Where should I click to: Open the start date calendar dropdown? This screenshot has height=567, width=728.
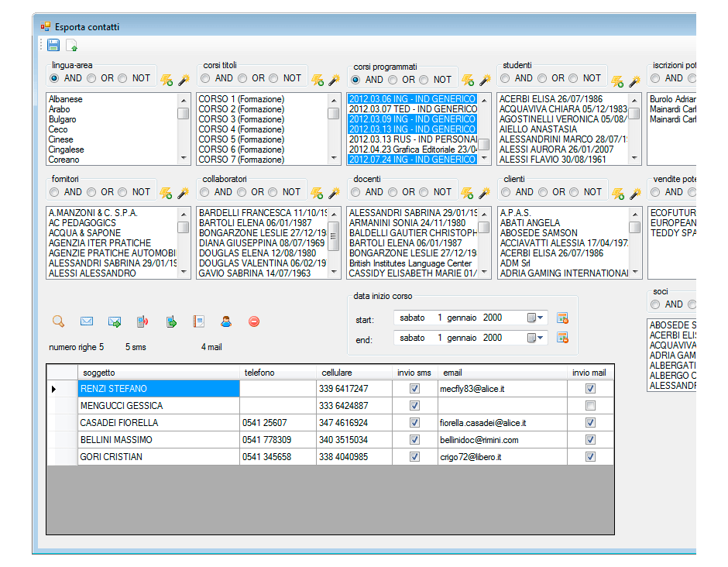pos(535,318)
